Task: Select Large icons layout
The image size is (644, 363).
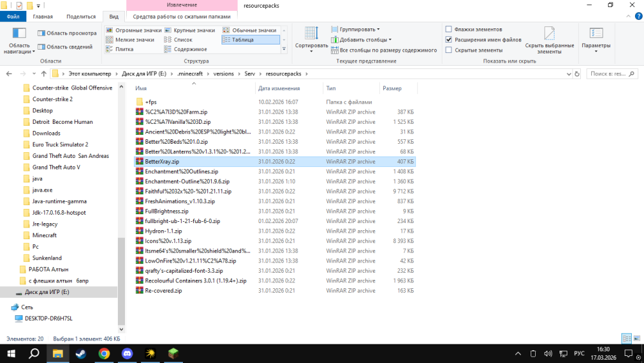Action: [x=190, y=30]
